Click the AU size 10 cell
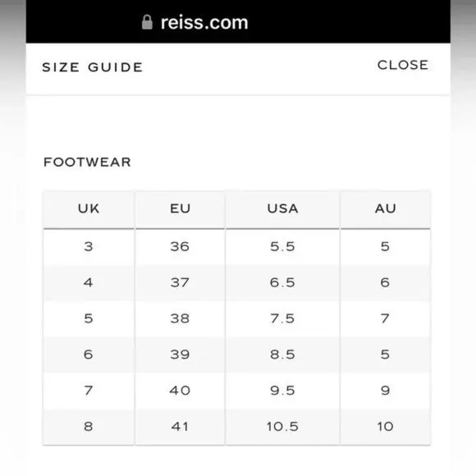Image resolution: width=476 pixels, height=476 pixels. coord(385,427)
